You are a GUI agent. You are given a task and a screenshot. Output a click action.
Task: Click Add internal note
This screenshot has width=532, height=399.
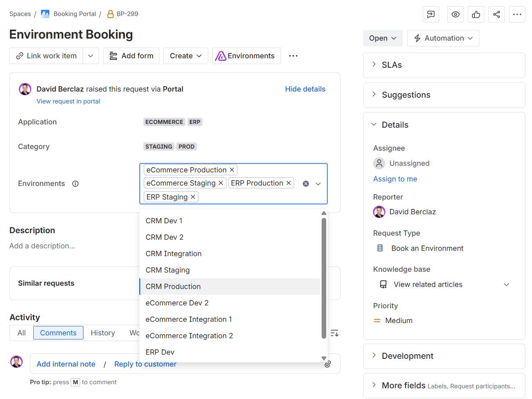click(66, 364)
